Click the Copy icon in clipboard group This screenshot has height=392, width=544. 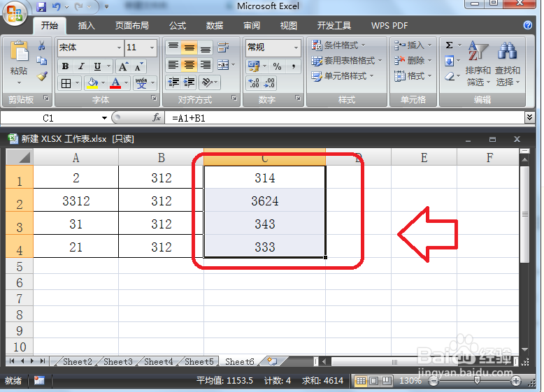(x=42, y=61)
